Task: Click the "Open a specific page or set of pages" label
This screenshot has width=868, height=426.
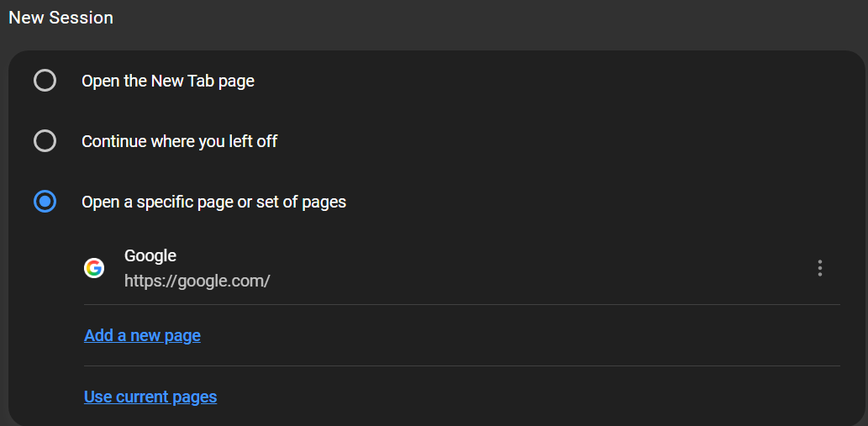Action: click(213, 202)
